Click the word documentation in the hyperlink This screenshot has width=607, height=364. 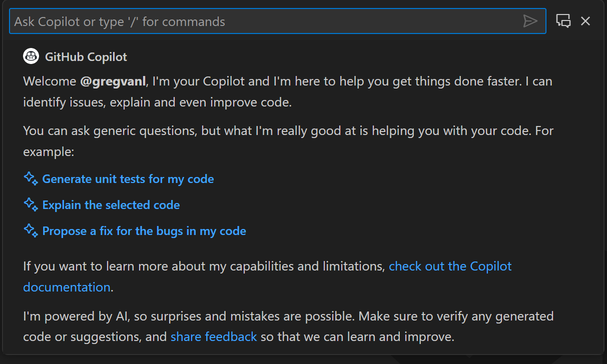pyautogui.click(x=66, y=287)
